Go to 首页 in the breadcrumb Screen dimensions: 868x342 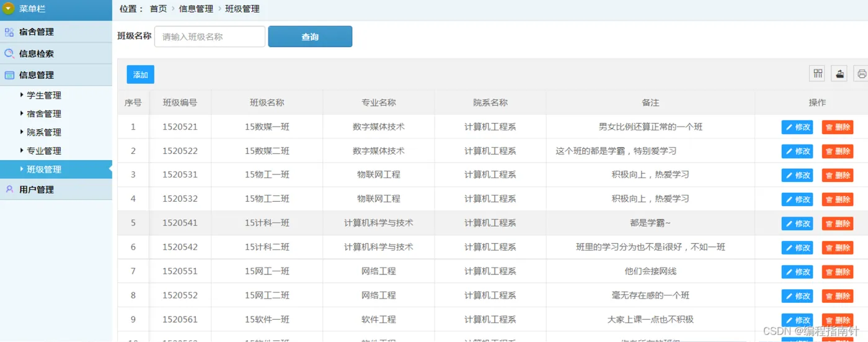click(x=159, y=9)
